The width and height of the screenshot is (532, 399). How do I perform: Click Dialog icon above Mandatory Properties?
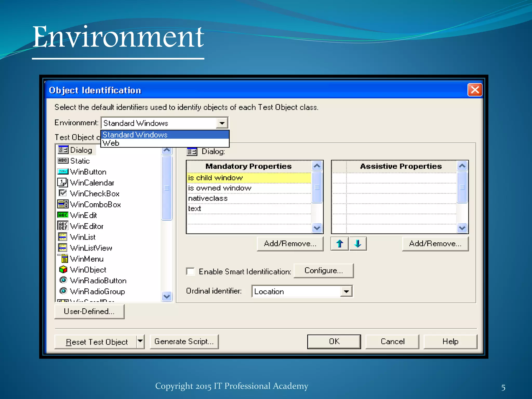point(192,151)
